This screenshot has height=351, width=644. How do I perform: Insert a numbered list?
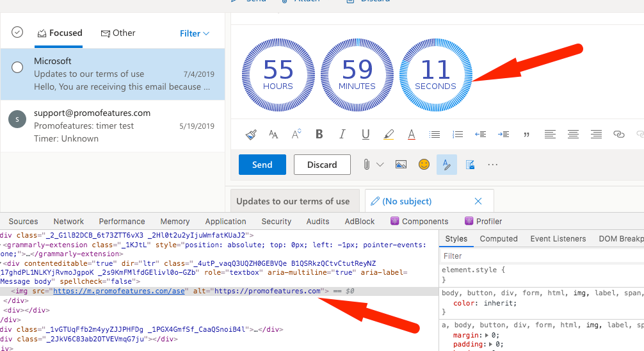(x=458, y=135)
